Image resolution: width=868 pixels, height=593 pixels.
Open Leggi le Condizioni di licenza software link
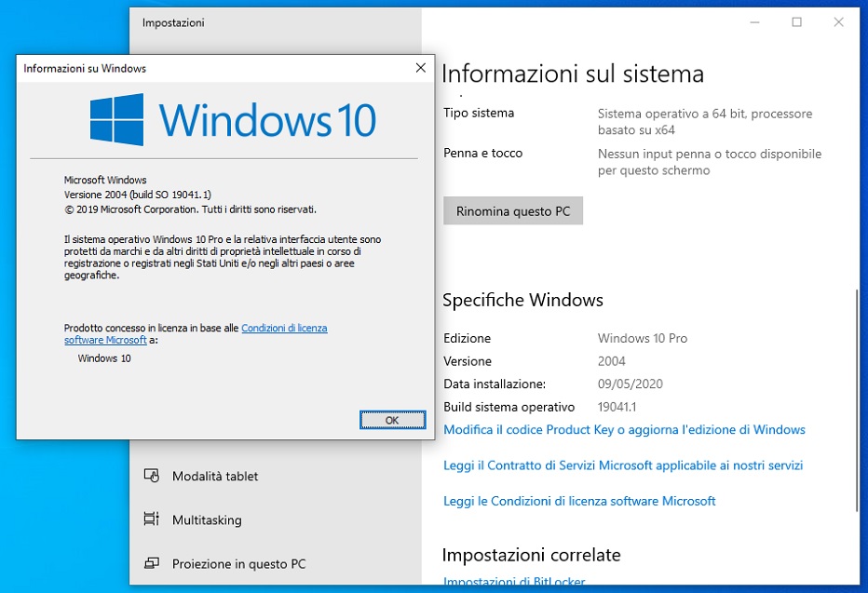579,501
